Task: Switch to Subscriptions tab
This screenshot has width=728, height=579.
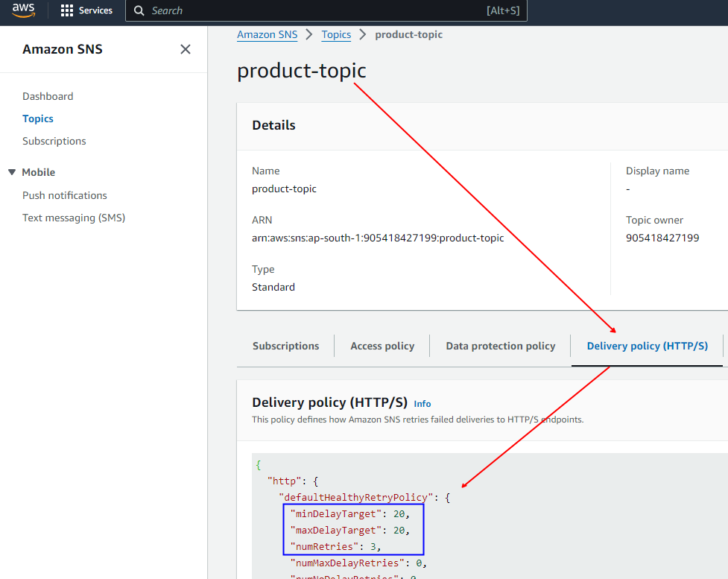Action: [285, 346]
